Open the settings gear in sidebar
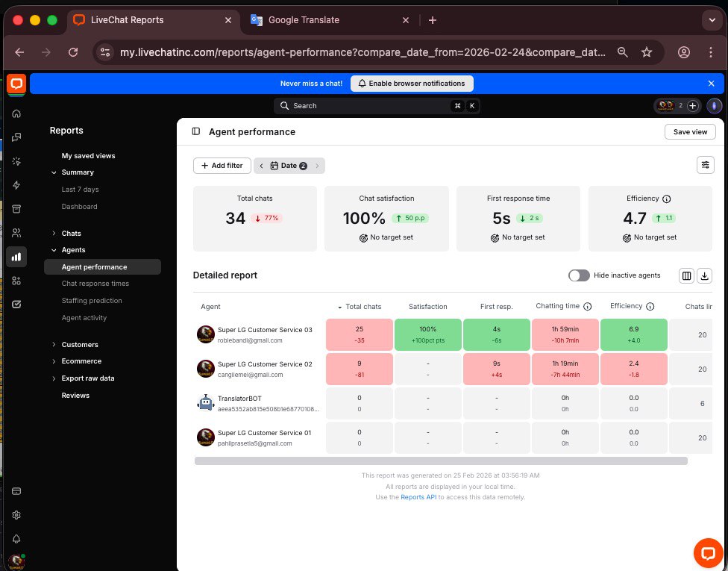This screenshot has height=571, width=728. tap(16, 515)
